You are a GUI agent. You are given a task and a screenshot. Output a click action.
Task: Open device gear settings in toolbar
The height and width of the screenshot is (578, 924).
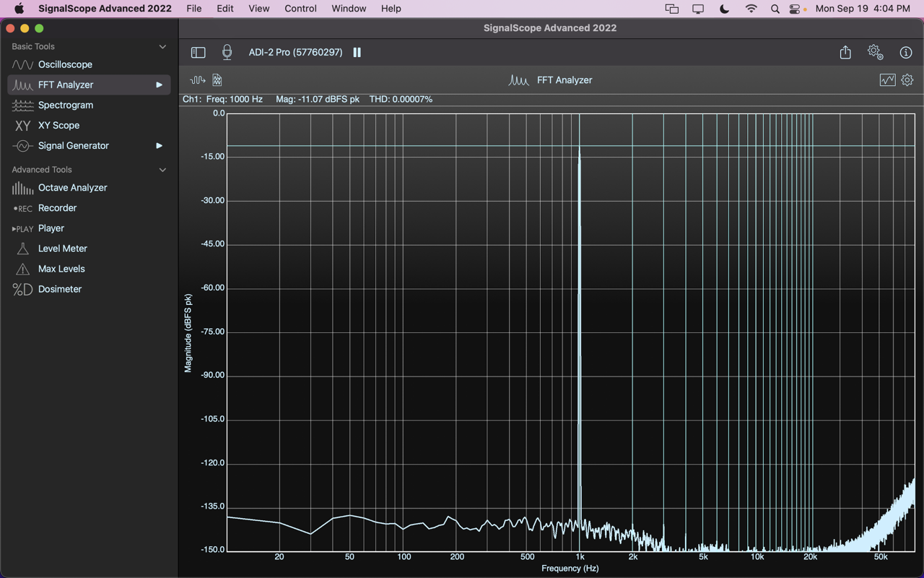(x=876, y=52)
